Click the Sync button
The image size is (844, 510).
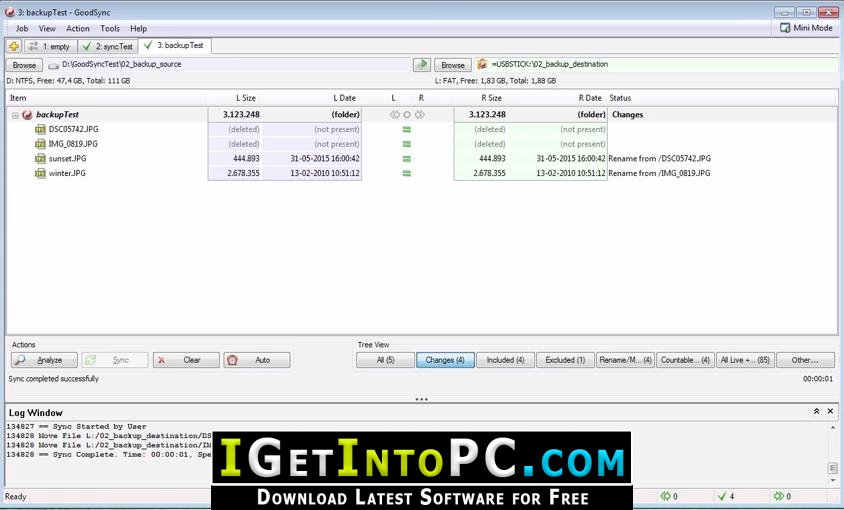[x=115, y=360]
